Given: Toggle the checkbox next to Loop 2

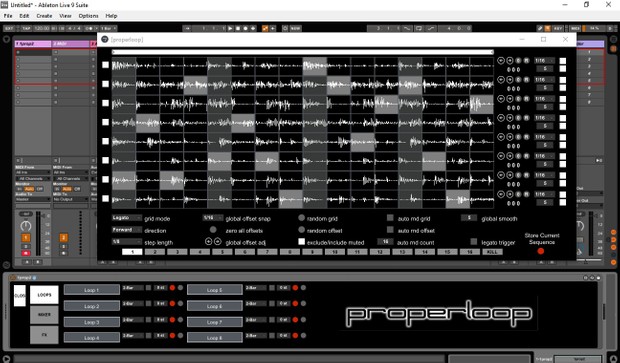Looking at the screenshot, I should pos(148,304).
